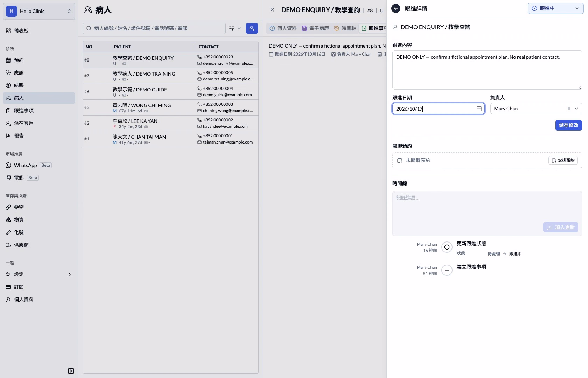Click the back arrow in follow-up details

396,8
